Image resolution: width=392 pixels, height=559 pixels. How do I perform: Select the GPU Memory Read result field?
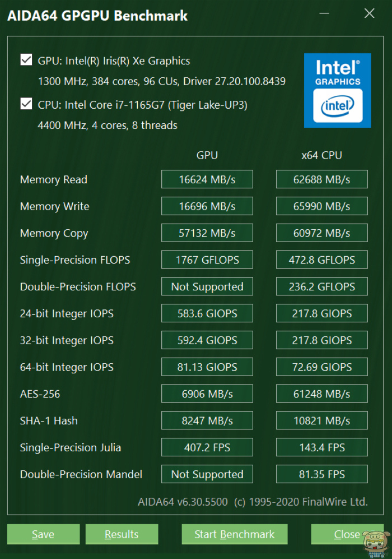[207, 179]
